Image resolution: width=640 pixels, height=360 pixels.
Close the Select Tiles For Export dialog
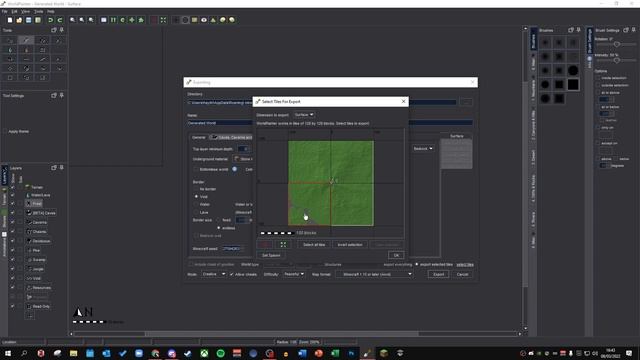pos(403,101)
